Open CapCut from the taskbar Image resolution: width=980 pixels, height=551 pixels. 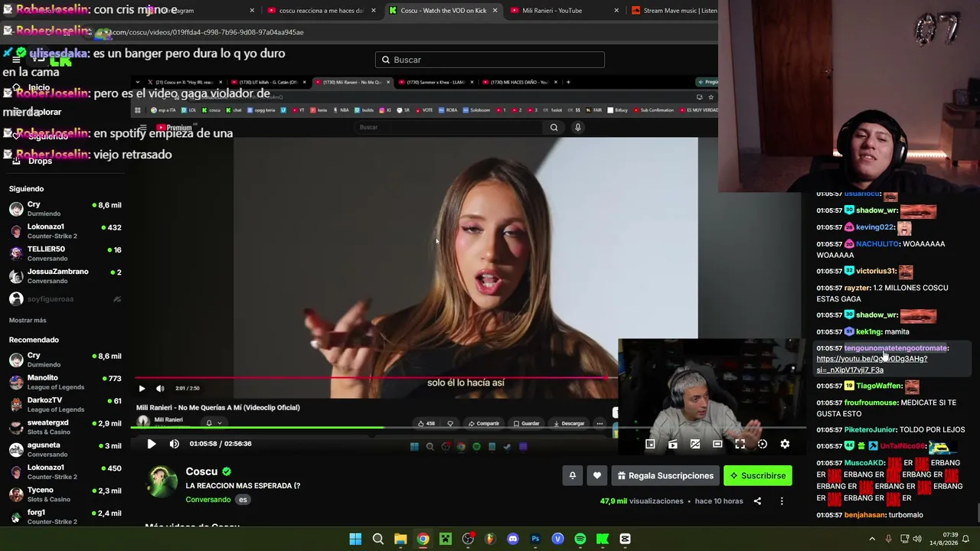(x=625, y=540)
